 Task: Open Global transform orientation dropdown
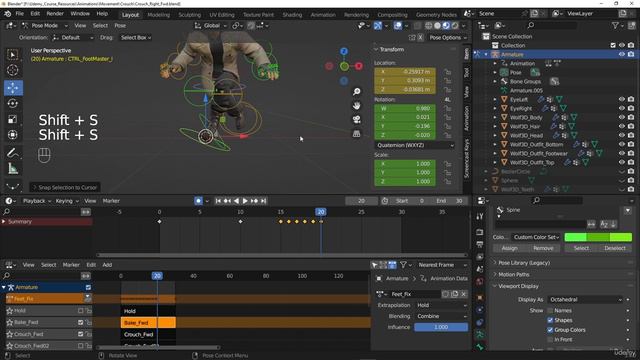click(211, 25)
